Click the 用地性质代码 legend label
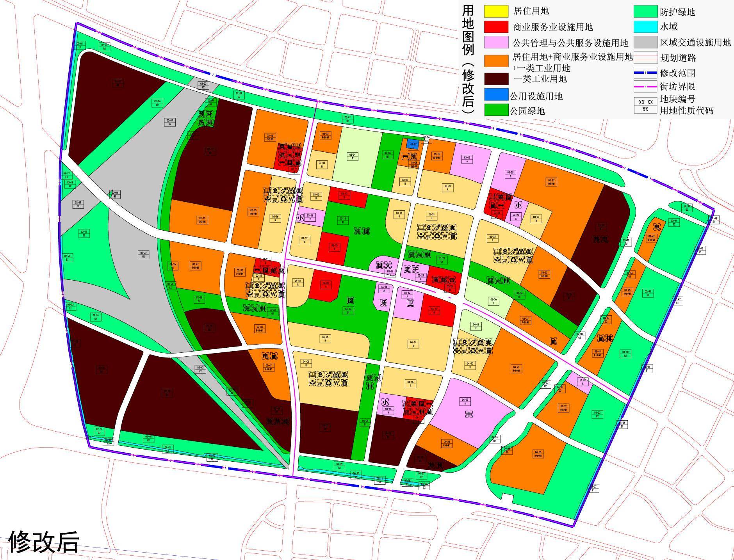734x560 pixels. click(687, 111)
